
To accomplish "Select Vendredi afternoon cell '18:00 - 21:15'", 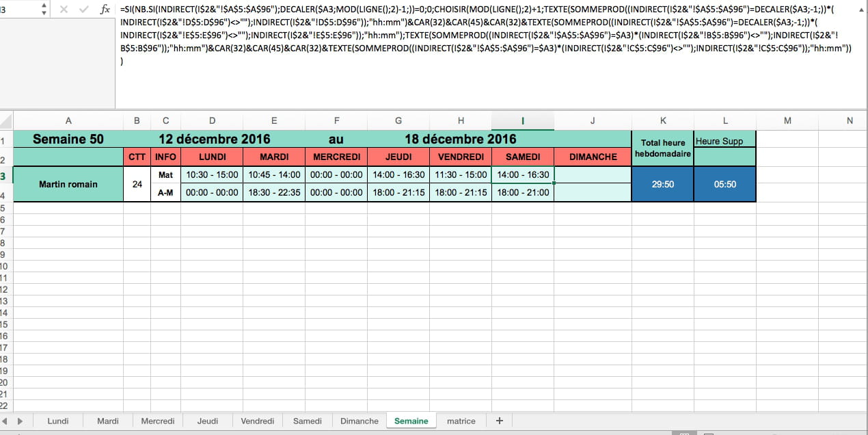I will click(x=461, y=193).
